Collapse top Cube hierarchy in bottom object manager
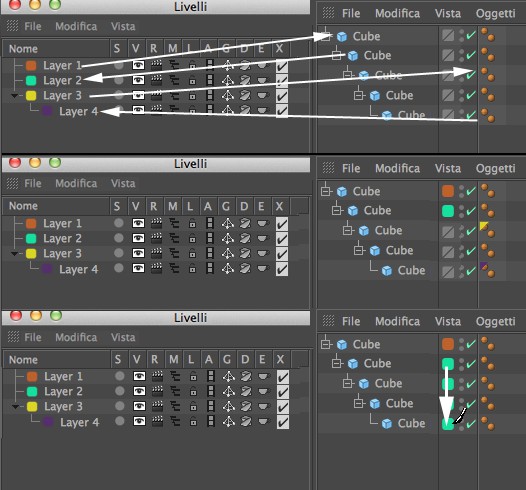526x490 pixels. (326, 344)
